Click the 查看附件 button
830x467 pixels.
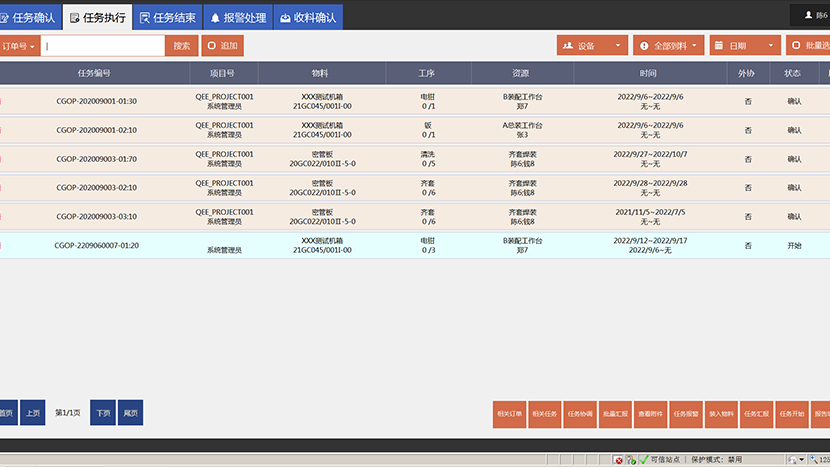point(649,413)
